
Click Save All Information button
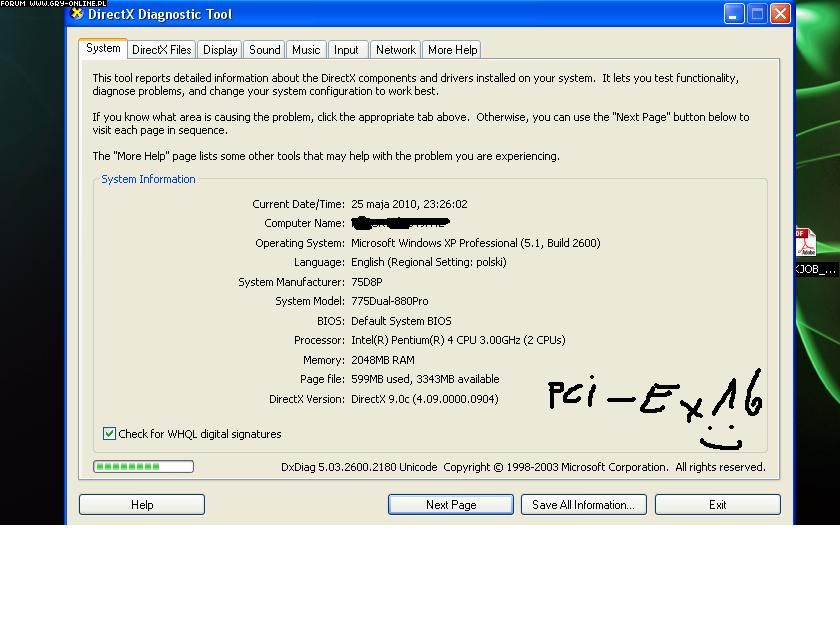(x=583, y=504)
